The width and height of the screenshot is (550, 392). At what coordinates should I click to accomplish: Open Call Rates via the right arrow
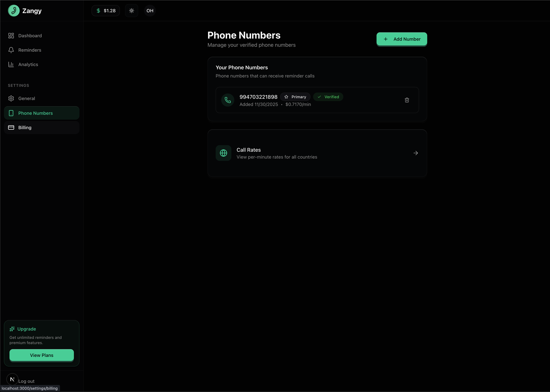coord(415,153)
